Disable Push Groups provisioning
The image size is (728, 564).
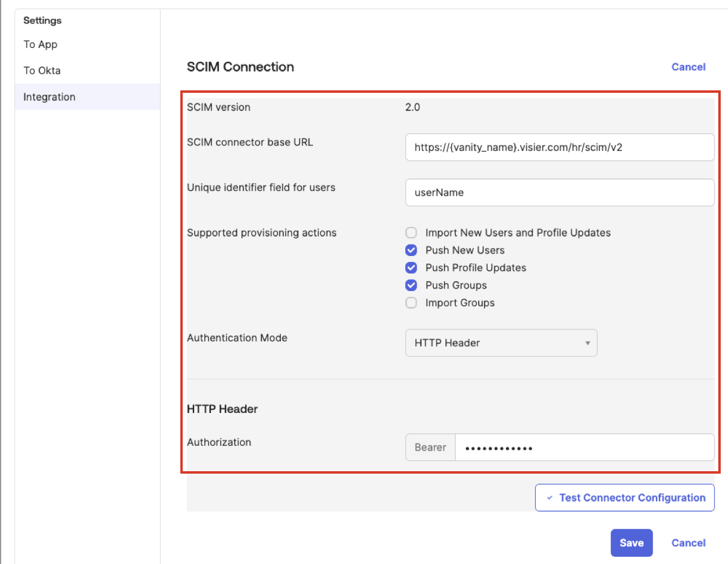pyautogui.click(x=411, y=285)
